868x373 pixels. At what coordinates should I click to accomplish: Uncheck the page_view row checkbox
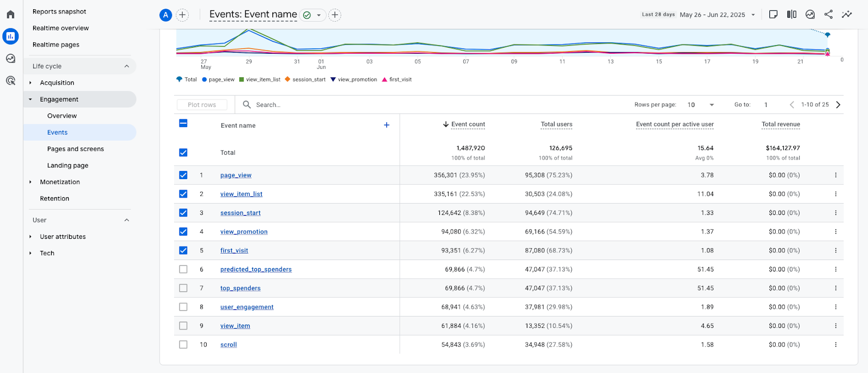(183, 175)
